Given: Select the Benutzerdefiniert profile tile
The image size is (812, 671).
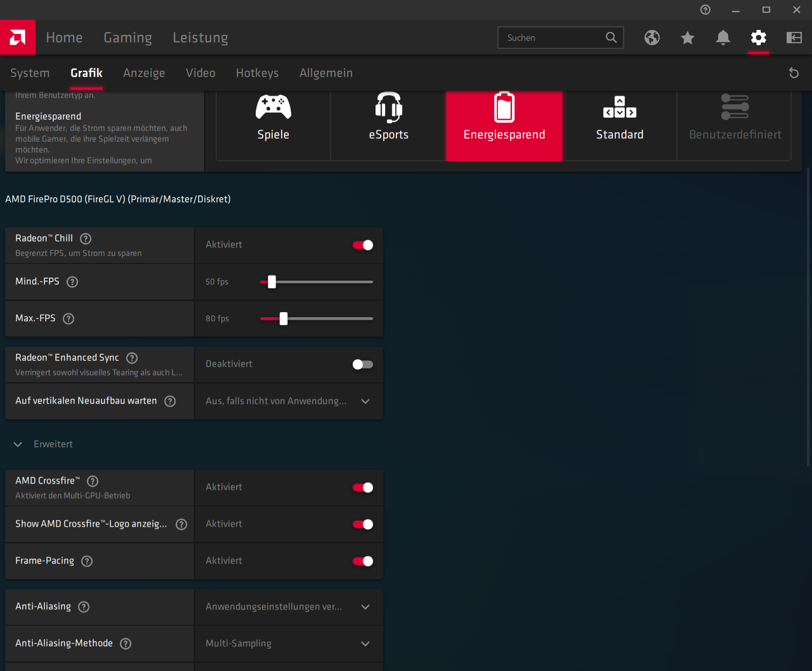Looking at the screenshot, I should 735,125.
